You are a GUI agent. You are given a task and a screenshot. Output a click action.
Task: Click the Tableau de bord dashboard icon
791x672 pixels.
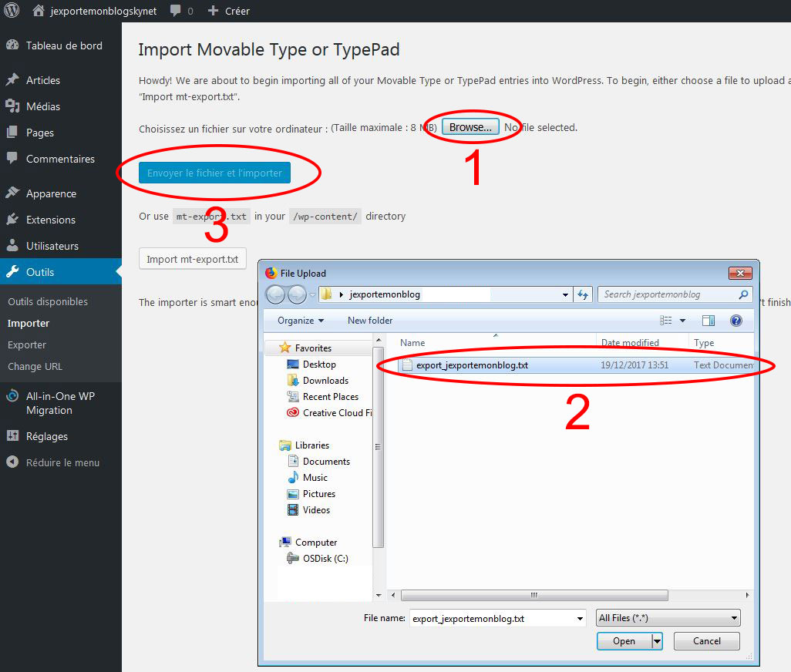[12, 45]
